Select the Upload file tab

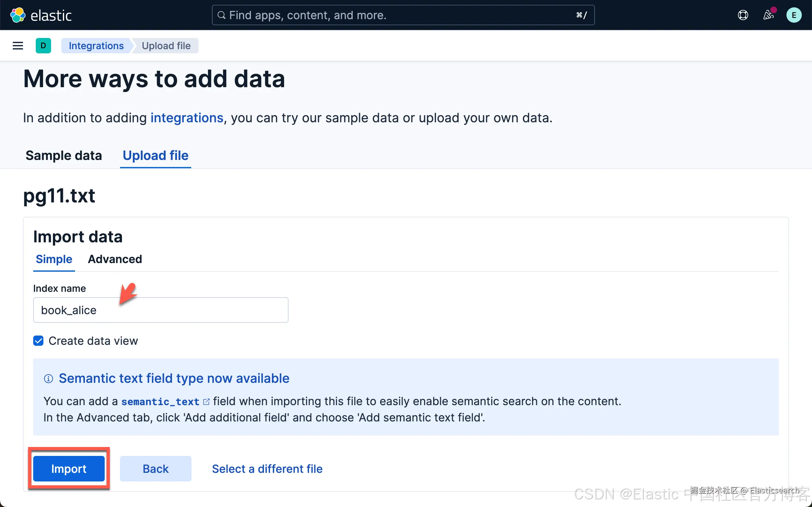click(x=155, y=155)
